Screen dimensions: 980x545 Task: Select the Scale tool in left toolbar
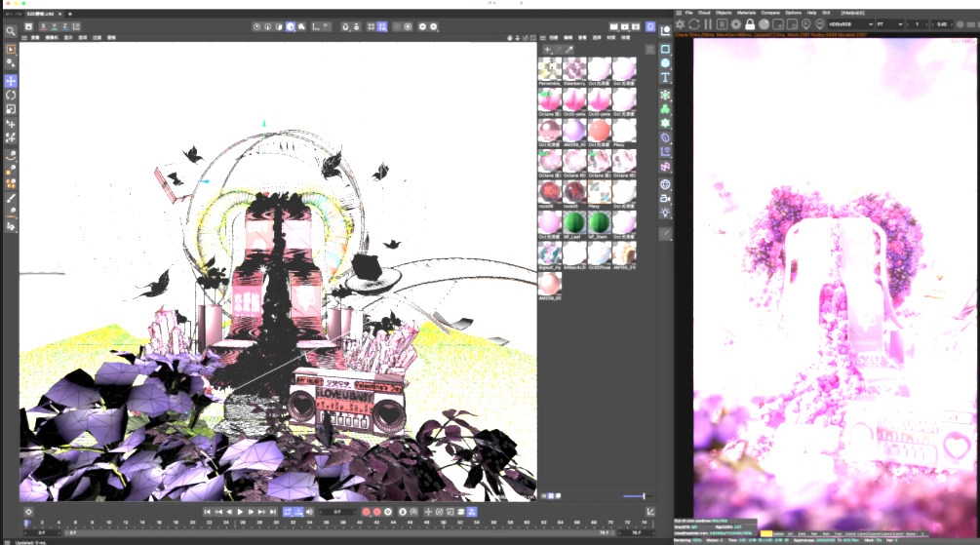[x=11, y=109]
